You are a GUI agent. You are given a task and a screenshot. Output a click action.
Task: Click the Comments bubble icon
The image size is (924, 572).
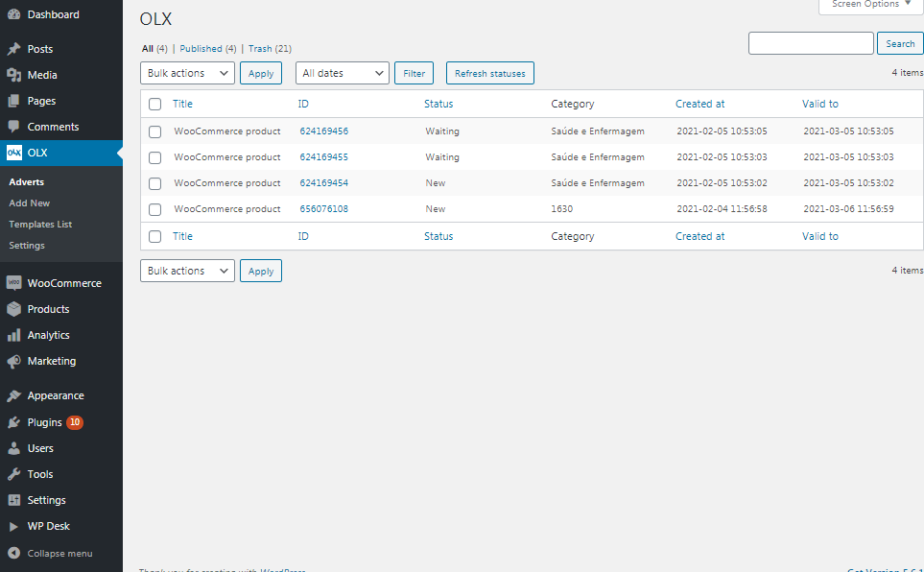[13, 127]
